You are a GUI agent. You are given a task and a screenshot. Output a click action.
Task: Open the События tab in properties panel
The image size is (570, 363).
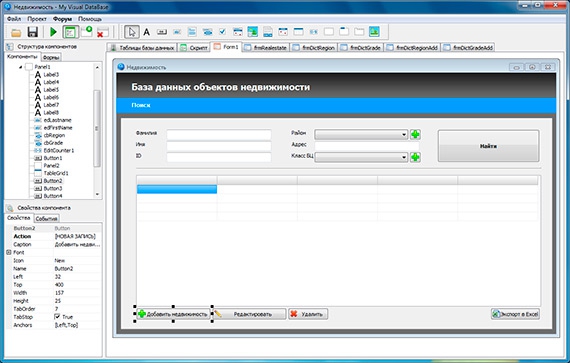47,218
